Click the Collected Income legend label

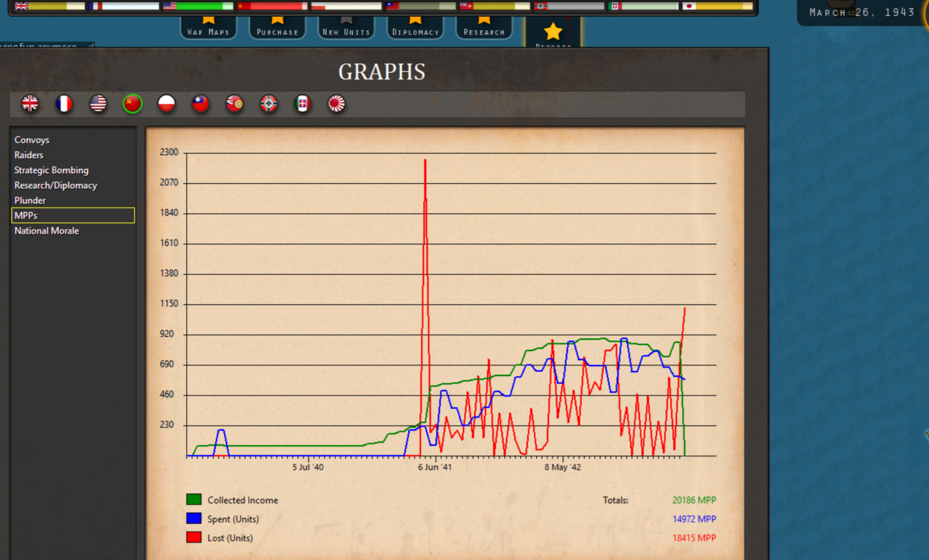point(243,500)
